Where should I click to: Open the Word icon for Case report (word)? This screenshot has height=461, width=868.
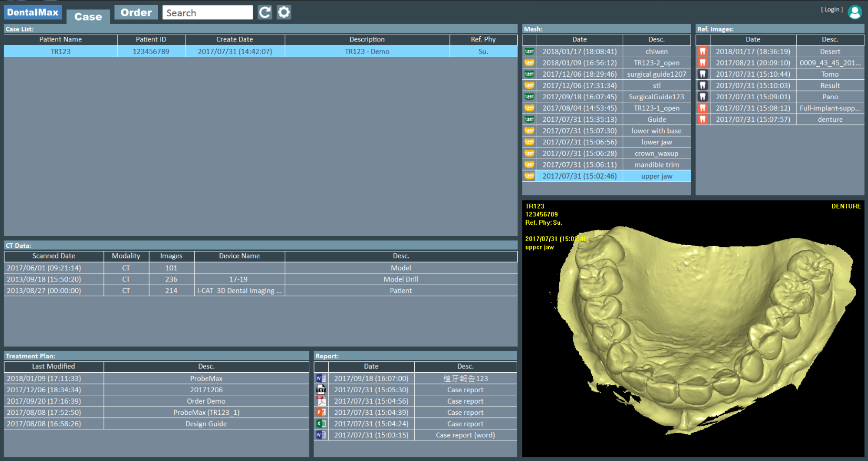pos(321,435)
